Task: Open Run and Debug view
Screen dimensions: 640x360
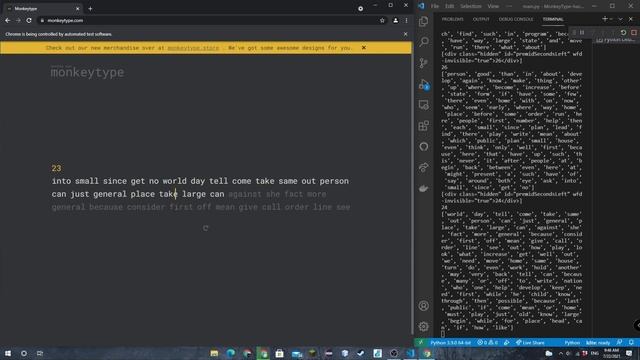Action: (424, 84)
